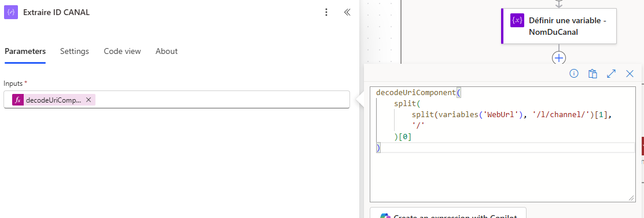Screen dimensions: 644x218
Task: Open the three-dot more options menu
Action: [326, 12]
